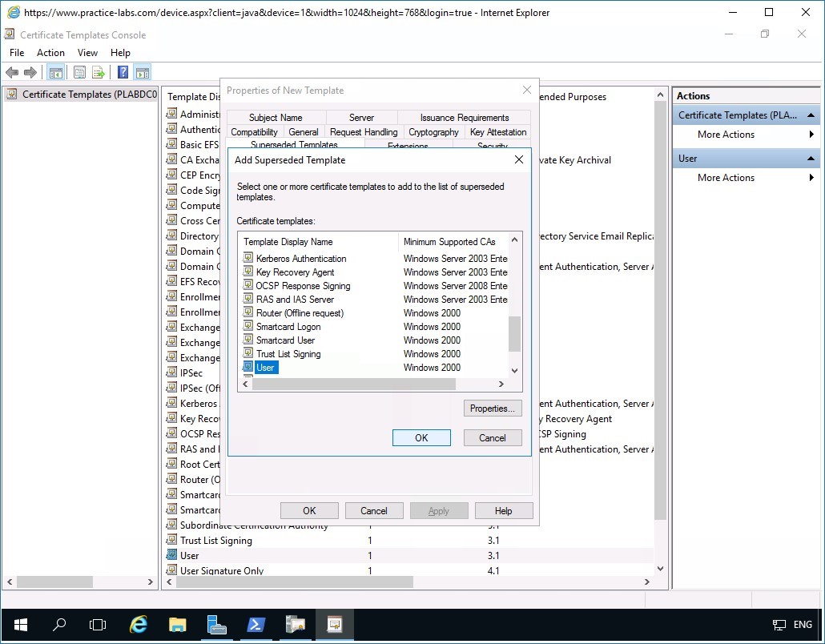Click the Router (Offline request) template icon in the dialog

247,312
